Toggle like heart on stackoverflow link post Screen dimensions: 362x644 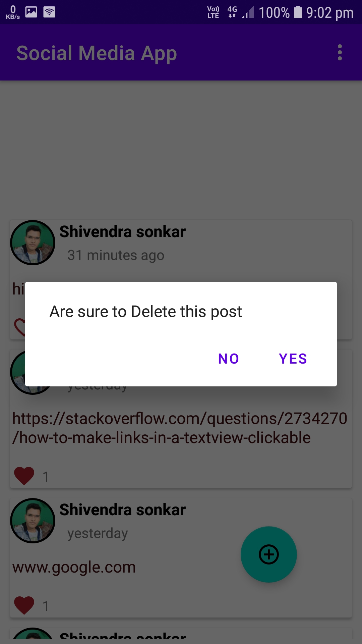click(24, 476)
